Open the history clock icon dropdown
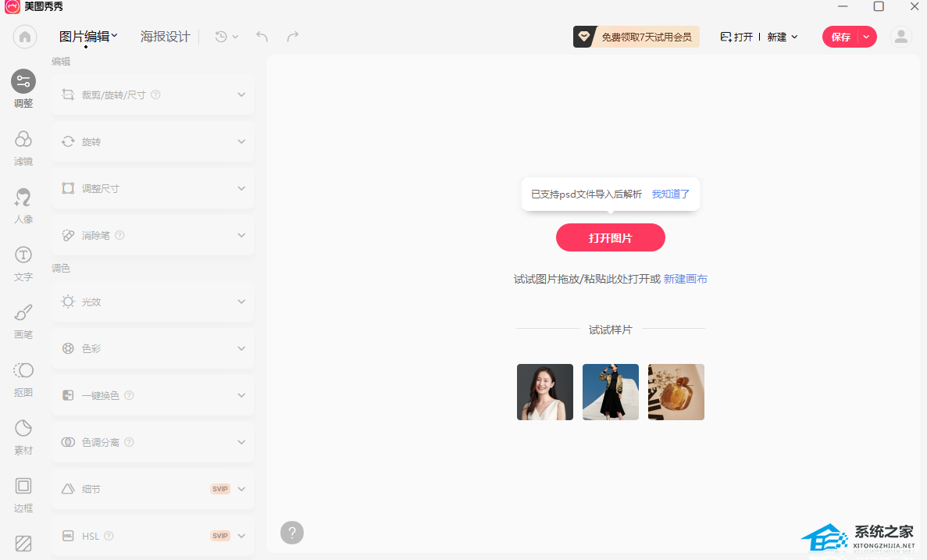The height and width of the screenshot is (560, 927). pos(226,37)
